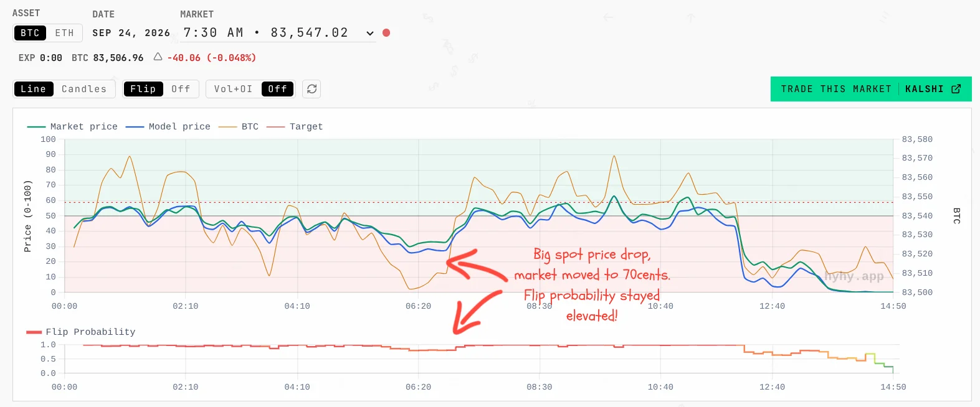Image resolution: width=980 pixels, height=407 pixels.
Task: Click the Model price legend marker
Action: pos(135,127)
